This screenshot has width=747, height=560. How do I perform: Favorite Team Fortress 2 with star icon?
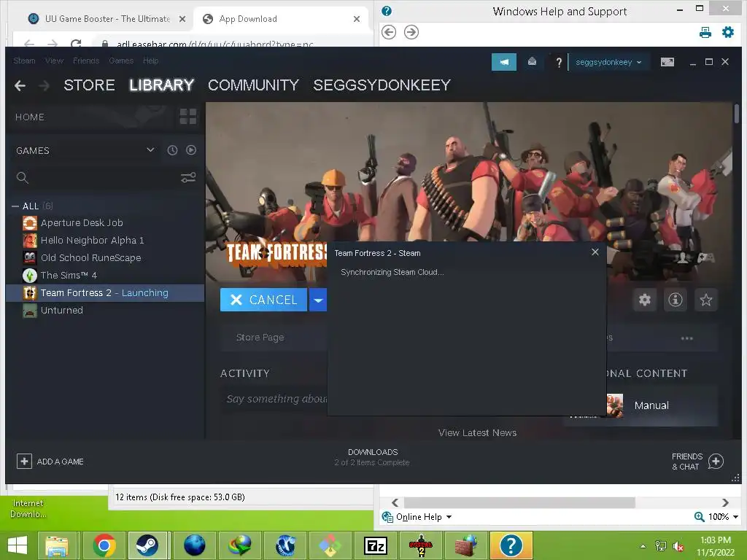[x=705, y=300]
